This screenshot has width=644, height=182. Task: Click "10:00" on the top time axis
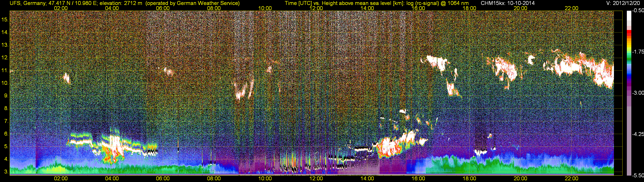point(265,8)
